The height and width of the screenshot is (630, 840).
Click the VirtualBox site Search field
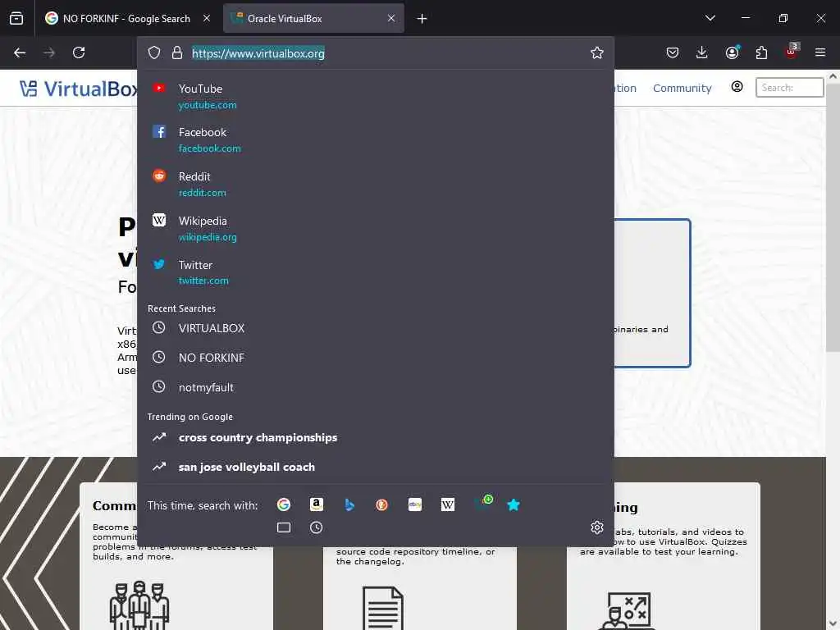pos(789,87)
